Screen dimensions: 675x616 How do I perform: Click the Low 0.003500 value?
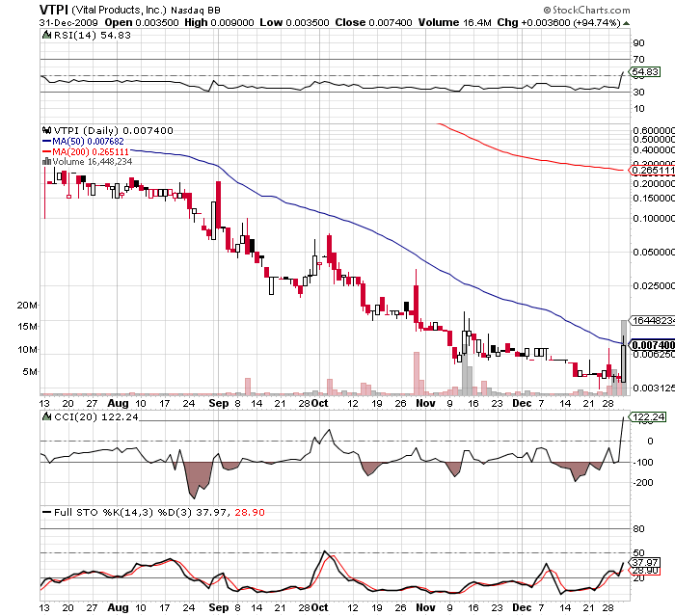294,22
